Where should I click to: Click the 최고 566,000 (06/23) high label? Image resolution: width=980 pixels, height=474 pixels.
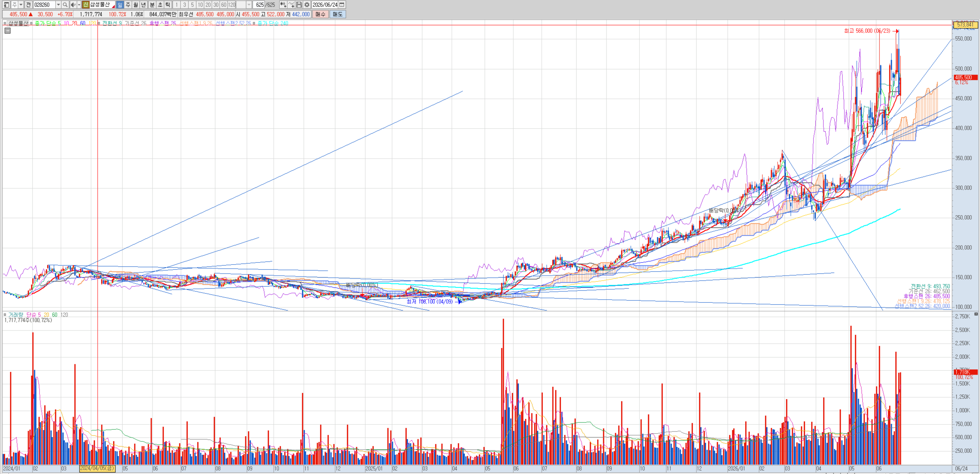coord(867,31)
